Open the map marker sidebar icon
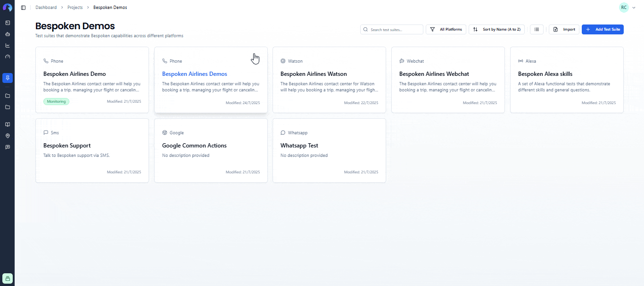 pyautogui.click(x=8, y=136)
